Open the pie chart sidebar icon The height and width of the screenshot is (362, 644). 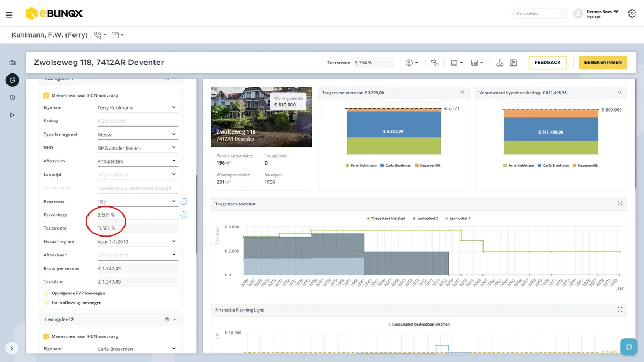pyautogui.click(x=12, y=80)
